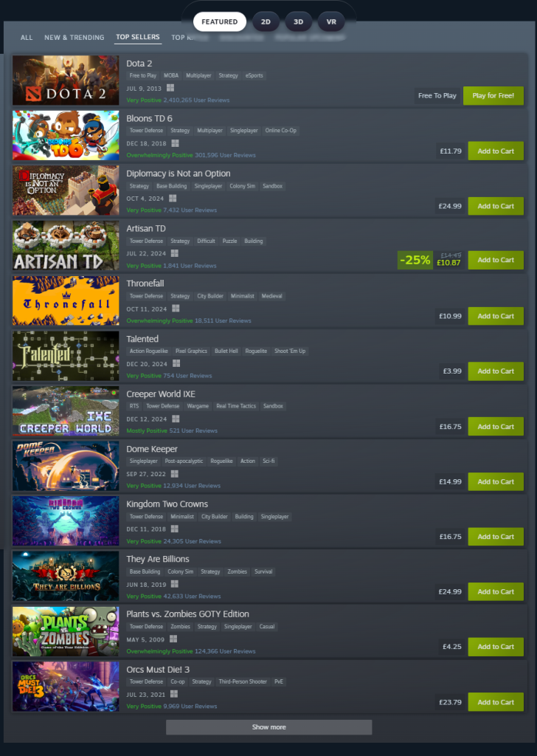Image resolution: width=537 pixels, height=756 pixels.
Task: Click Windows icon on They Are Billions row
Action: (x=174, y=584)
